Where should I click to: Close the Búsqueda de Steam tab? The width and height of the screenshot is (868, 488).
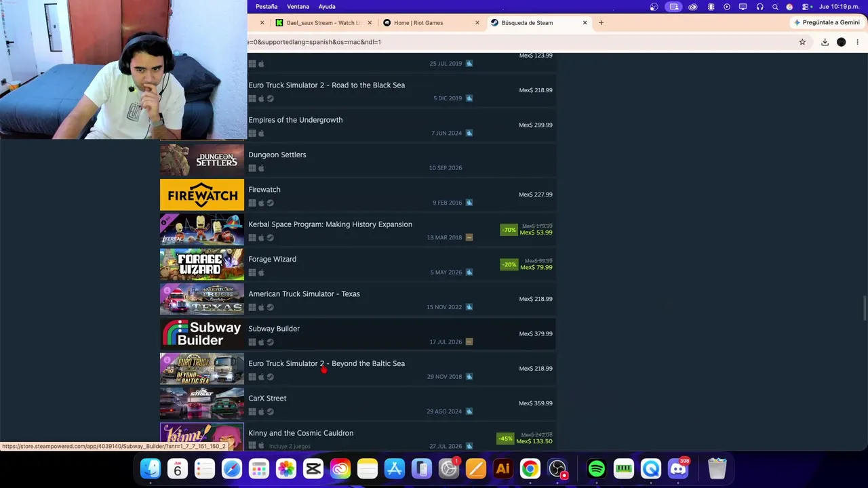click(x=585, y=22)
